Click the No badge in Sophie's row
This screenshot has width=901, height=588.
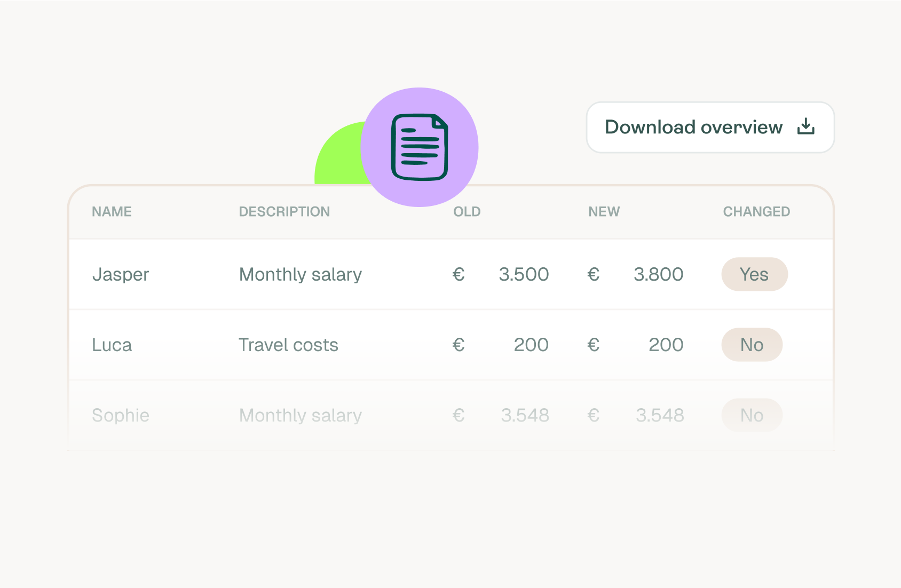coord(752,415)
